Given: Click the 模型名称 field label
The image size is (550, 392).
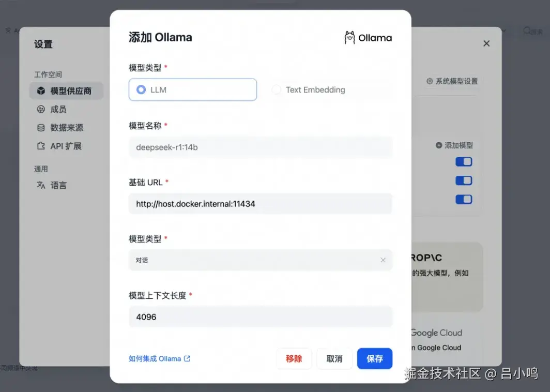Looking at the screenshot, I should (x=145, y=126).
